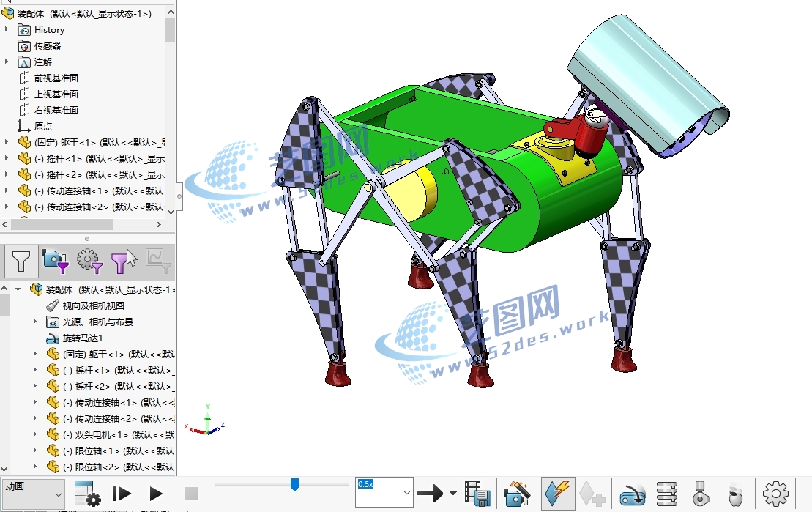Screen dimensions: 812x512
Task: Toggle the Autokey lightning icon
Action: pyautogui.click(x=558, y=494)
